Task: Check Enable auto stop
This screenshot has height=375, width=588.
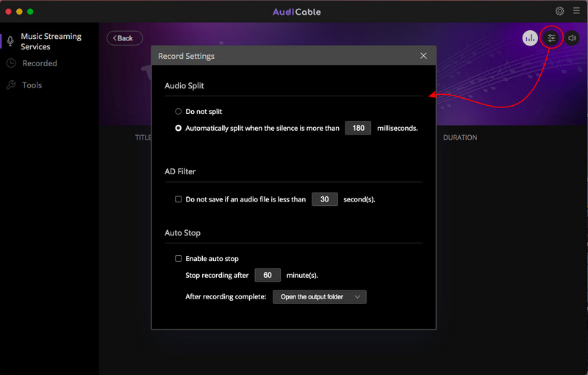Action: click(x=178, y=258)
